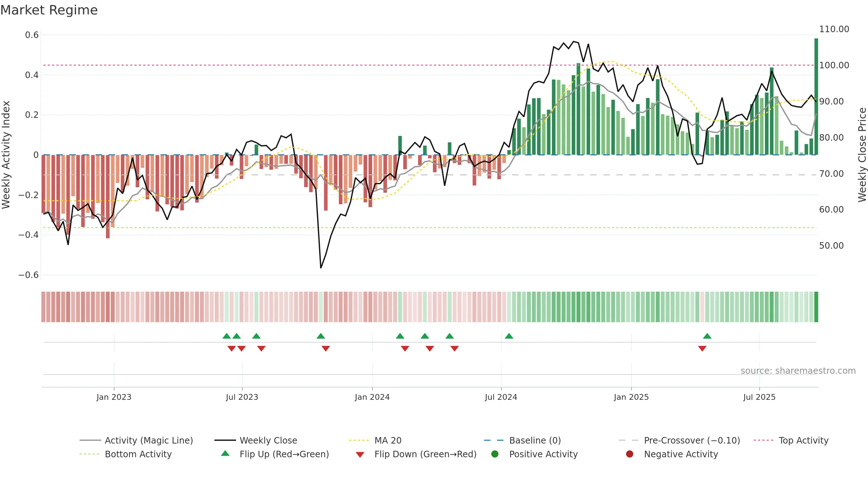Toggle the Bottom Activity legend entry

point(125,454)
